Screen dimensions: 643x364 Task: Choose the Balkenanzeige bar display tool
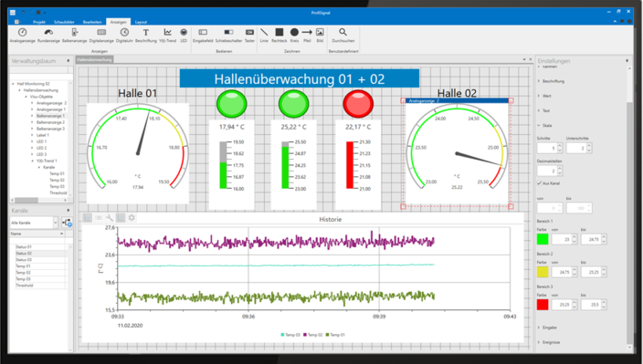click(75, 36)
